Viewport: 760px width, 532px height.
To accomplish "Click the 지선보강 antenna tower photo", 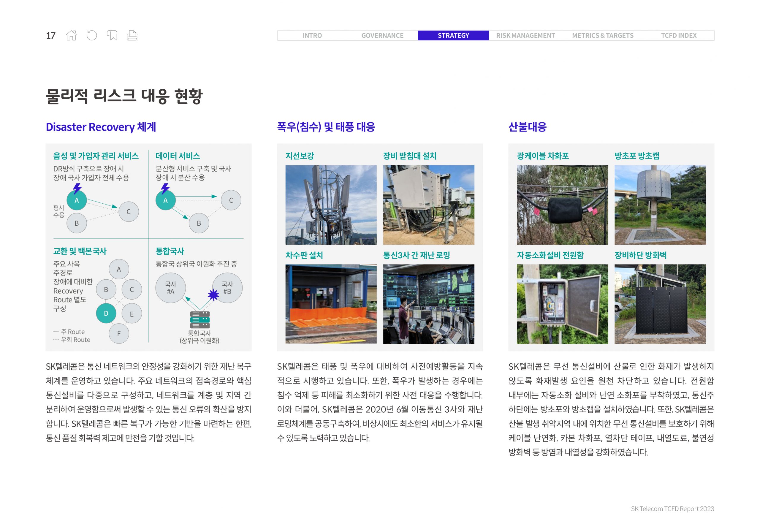I will 331,205.
